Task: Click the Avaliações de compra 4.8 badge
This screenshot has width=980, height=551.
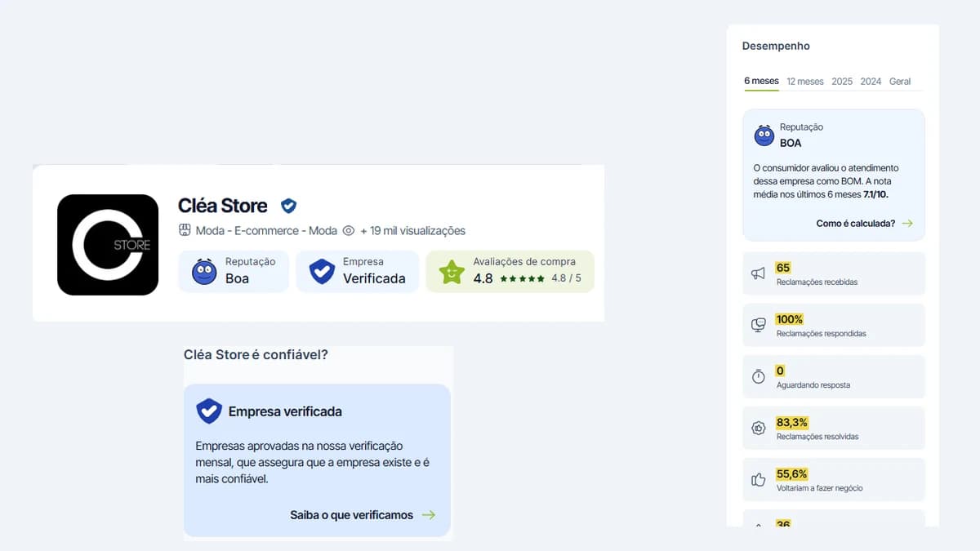Action: (x=510, y=271)
